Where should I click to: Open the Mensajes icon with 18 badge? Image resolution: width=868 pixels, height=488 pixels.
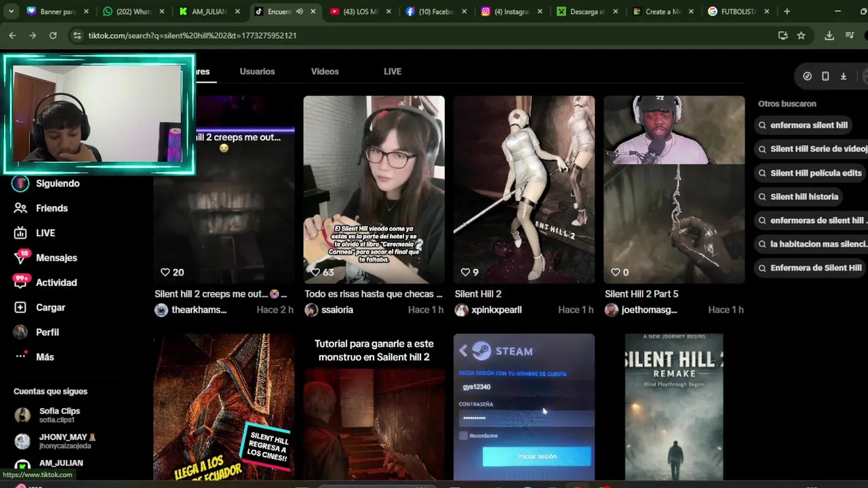pos(21,258)
